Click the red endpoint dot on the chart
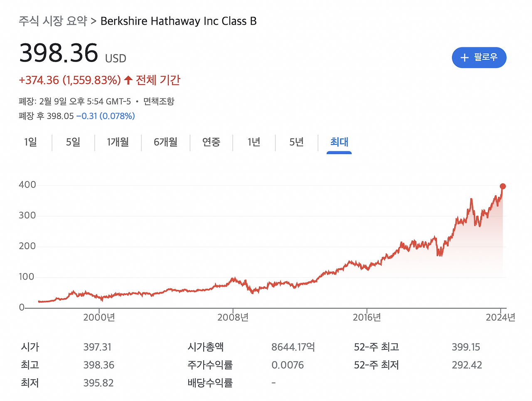Viewport: 532px width, 401px height. (502, 186)
